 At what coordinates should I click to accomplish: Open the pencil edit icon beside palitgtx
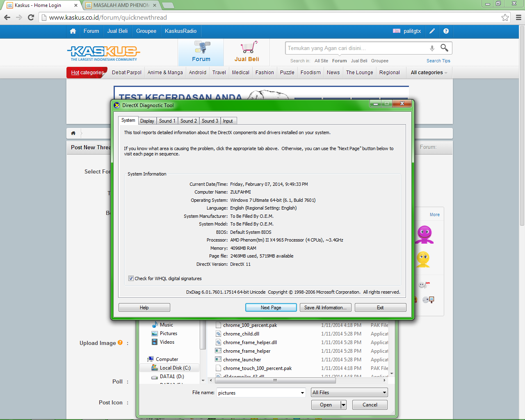pyautogui.click(x=432, y=31)
